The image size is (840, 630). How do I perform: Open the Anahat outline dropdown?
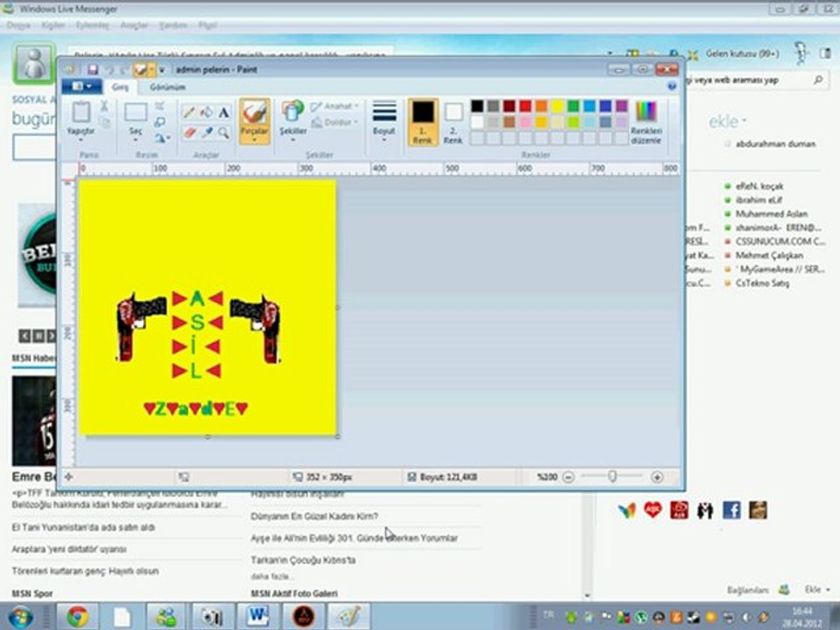coord(334,106)
